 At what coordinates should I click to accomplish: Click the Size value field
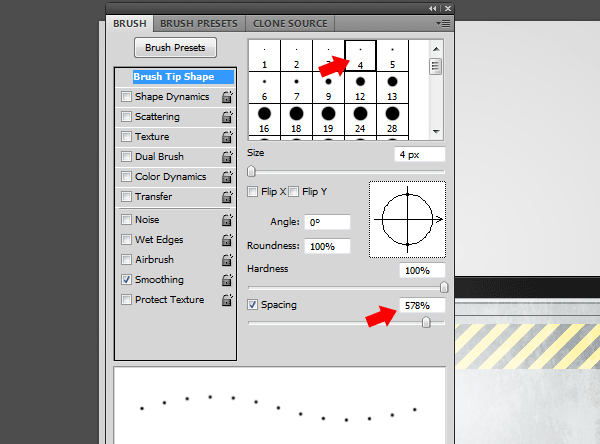(420, 155)
